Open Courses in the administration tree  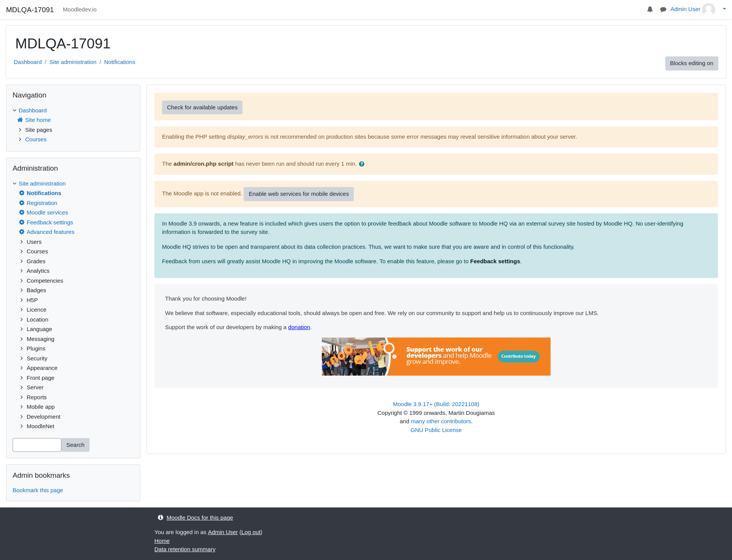(x=37, y=251)
